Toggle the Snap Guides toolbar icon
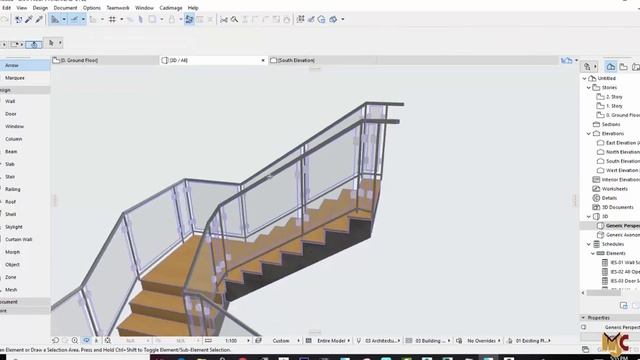Viewport: 640px width, 360px height. [x=74, y=19]
